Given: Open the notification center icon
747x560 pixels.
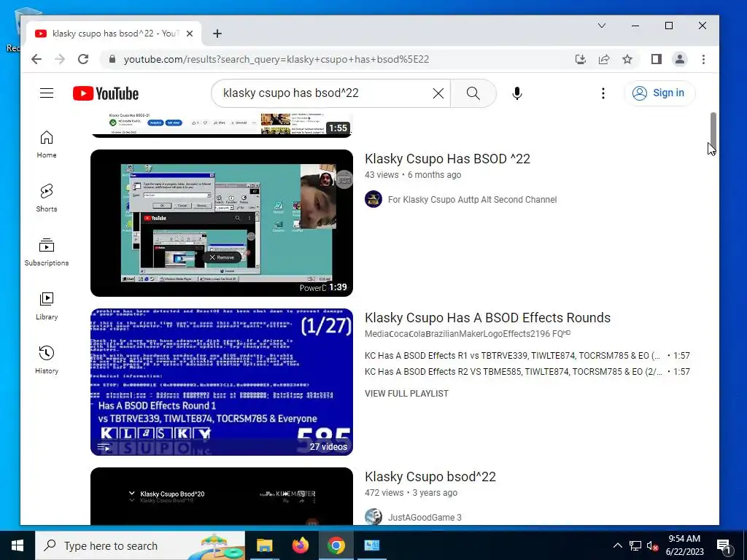Looking at the screenshot, I should [724, 545].
